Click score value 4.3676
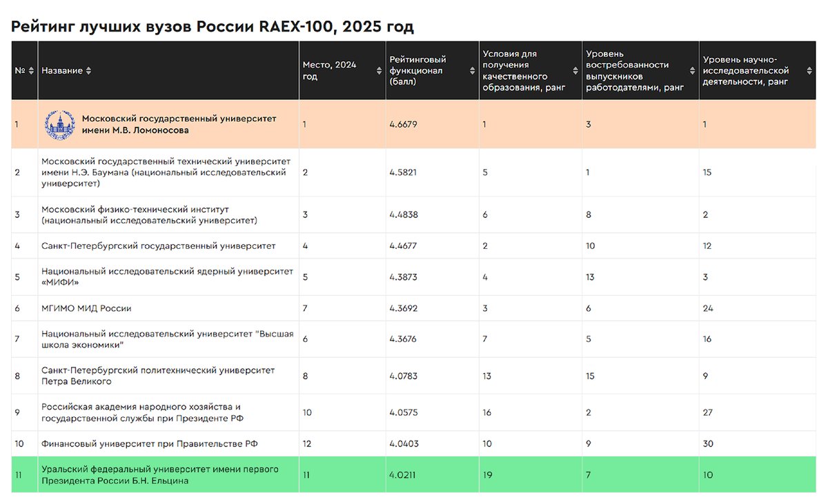This screenshot has width=828, height=504. point(404,339)
